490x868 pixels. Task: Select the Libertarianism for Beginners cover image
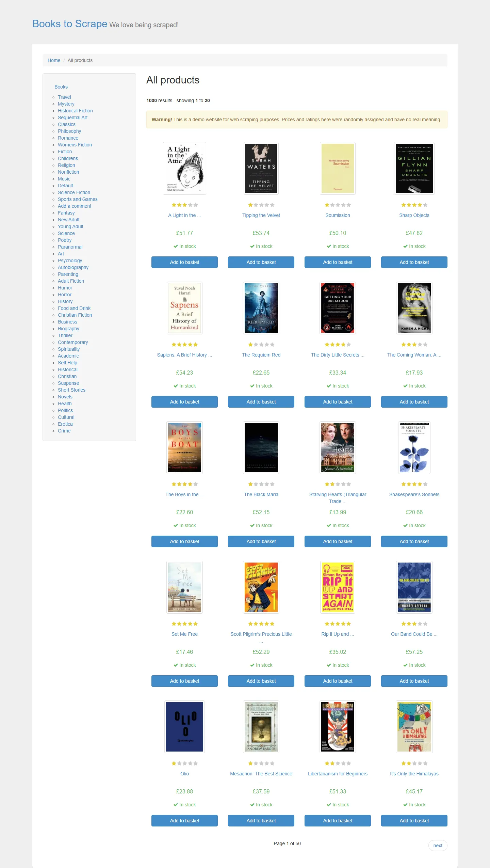(338, 727)
